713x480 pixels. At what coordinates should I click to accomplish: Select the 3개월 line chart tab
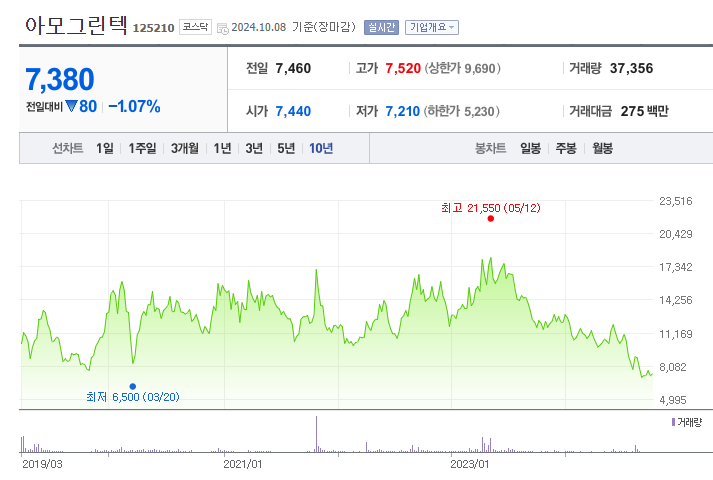pos(185,148)
